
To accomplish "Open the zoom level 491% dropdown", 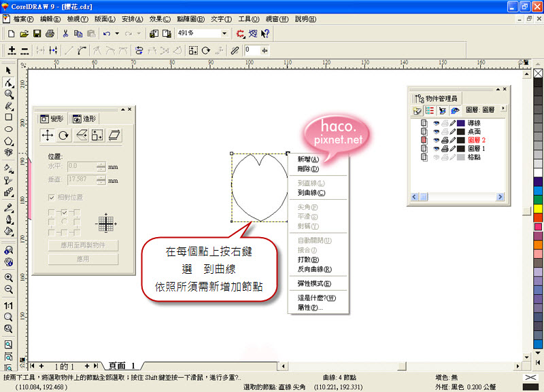I will point(224,33).
